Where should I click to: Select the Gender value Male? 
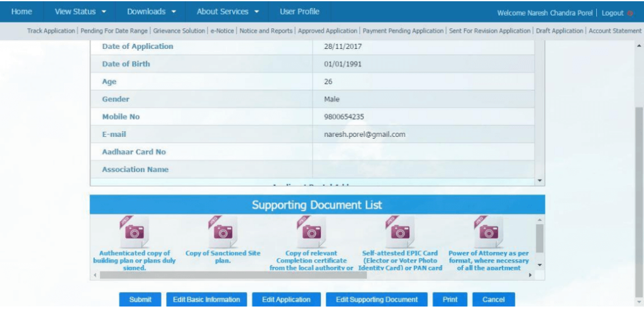[331, 99]
